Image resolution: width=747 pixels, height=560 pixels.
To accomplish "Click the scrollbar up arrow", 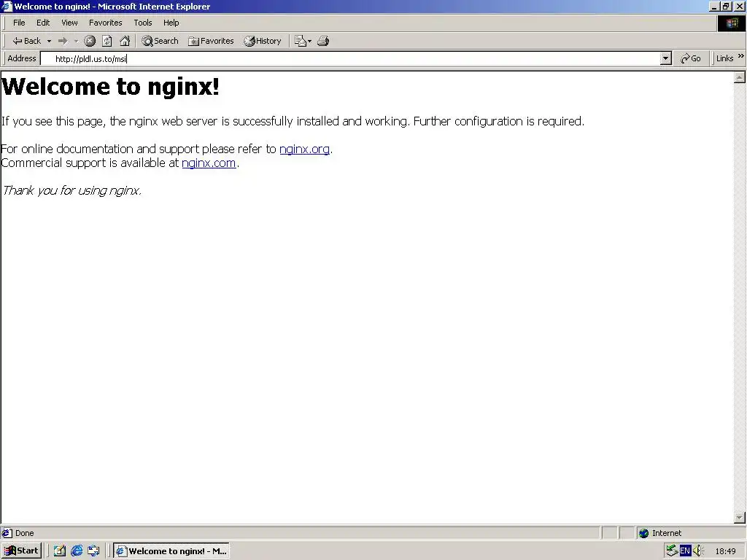I will click(x=740, y=77).
